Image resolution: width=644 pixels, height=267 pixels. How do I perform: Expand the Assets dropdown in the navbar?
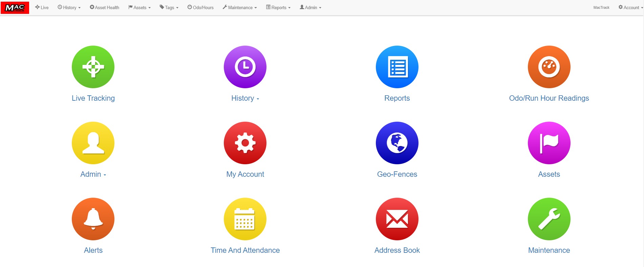(x=139, y=7)
